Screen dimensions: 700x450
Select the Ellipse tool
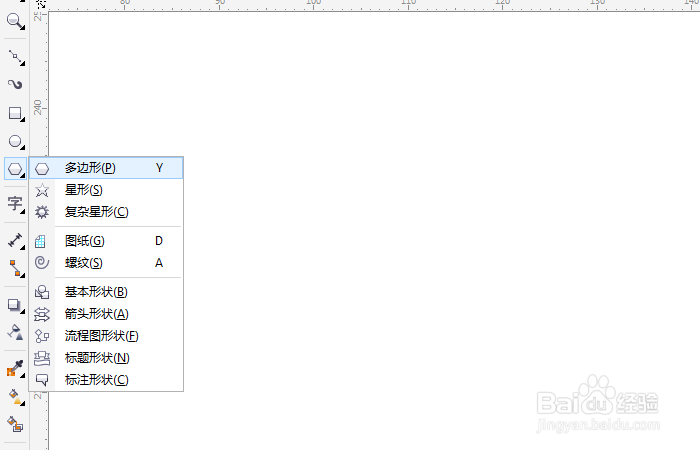[15, 142]
